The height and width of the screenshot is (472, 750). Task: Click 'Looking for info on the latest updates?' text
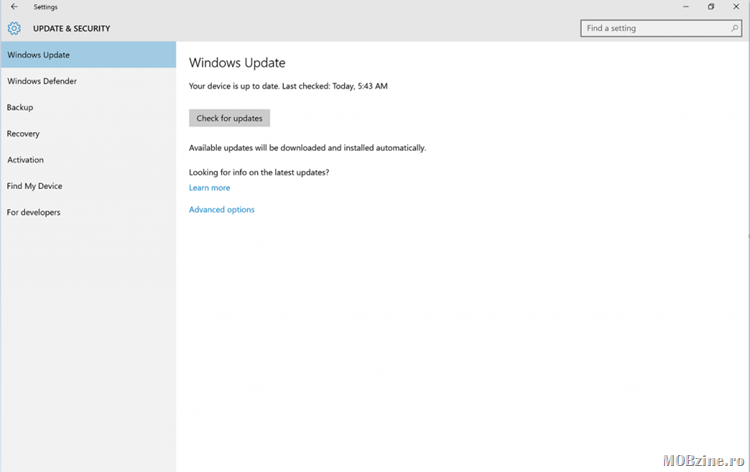tap(259, 172)
